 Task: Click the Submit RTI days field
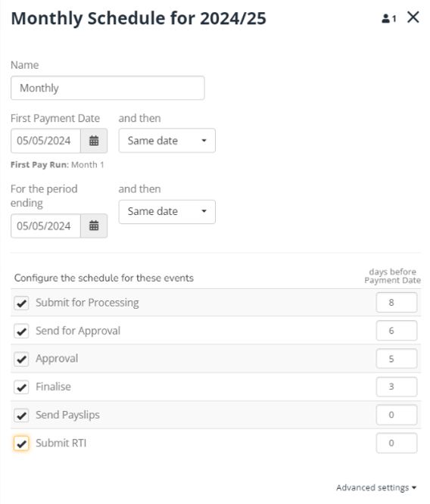tap(397, 443)
